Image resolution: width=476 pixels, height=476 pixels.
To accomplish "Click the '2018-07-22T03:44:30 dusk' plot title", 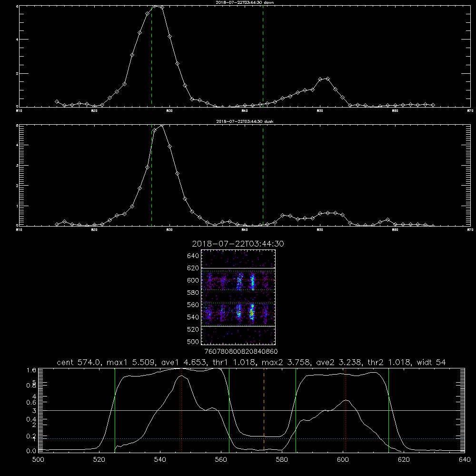I will (245, 121).
